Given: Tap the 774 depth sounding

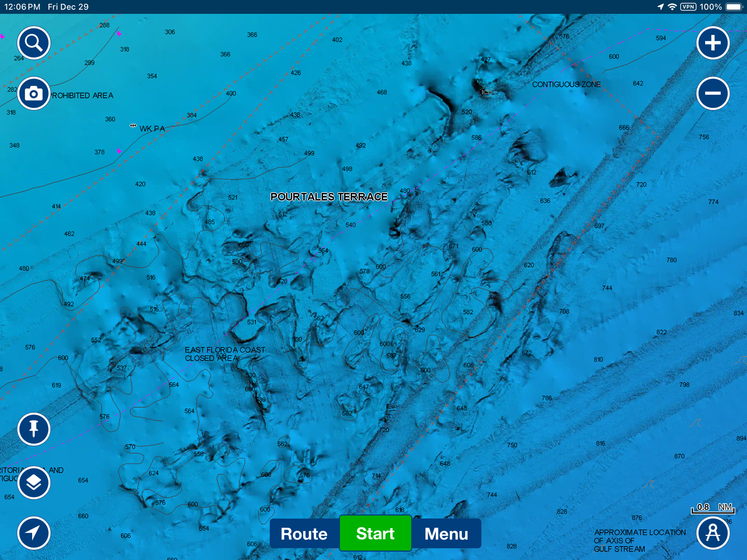Looking at the screenshot, I should [713, 202].
